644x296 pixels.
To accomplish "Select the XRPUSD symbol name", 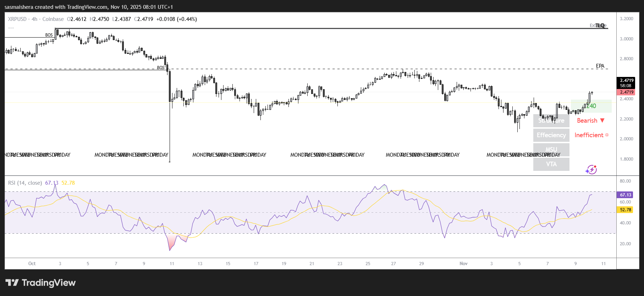I will (17, 19).
